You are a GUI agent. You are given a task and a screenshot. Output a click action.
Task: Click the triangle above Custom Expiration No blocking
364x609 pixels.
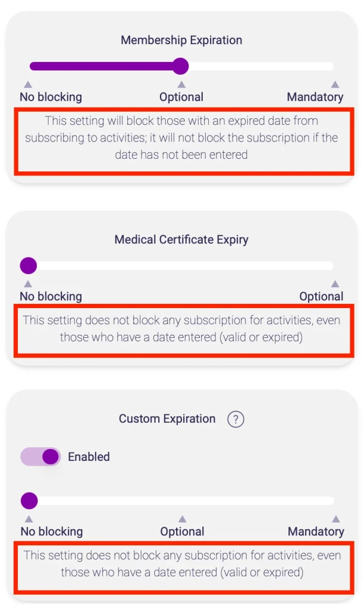coord(29,519)
